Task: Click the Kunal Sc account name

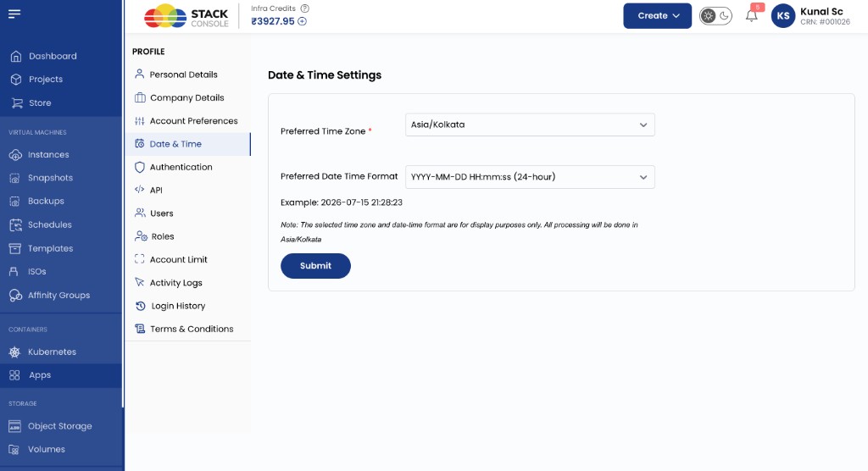Action: click(x=821, y=11)
